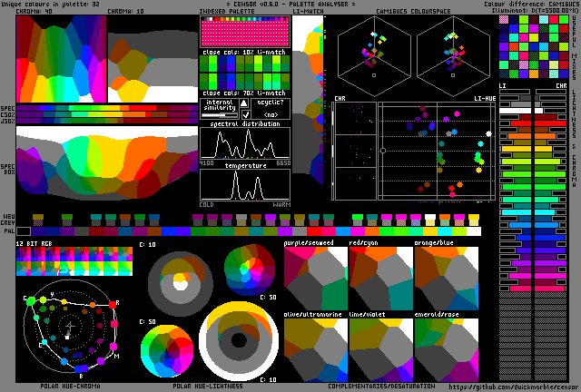Click the JSO% row label

[7, 121]
